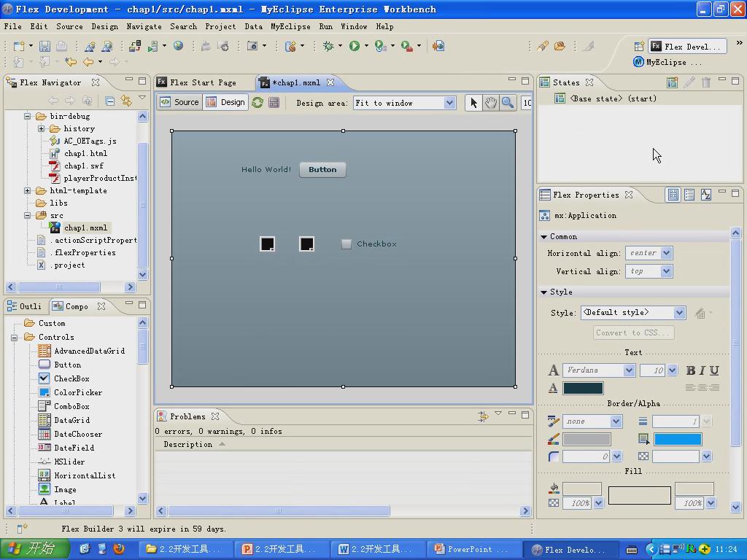747x560 pixels.
Task: Click the Save icon in main toolbar
Action: (x=44, y=46)
